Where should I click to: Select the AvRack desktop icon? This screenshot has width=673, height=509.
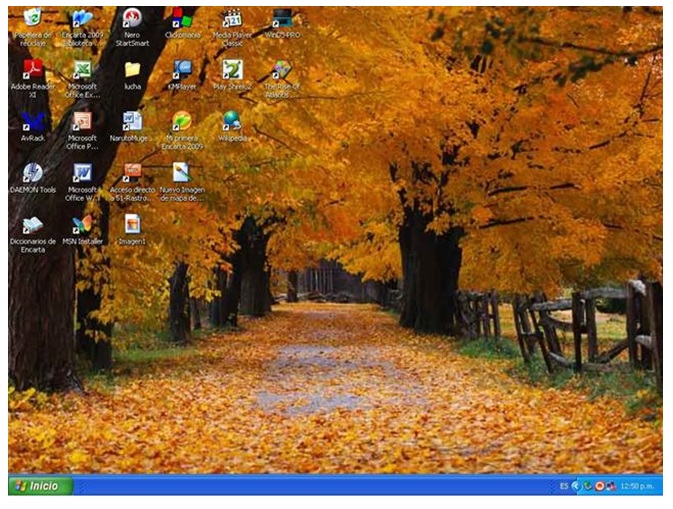coord(32,121)
